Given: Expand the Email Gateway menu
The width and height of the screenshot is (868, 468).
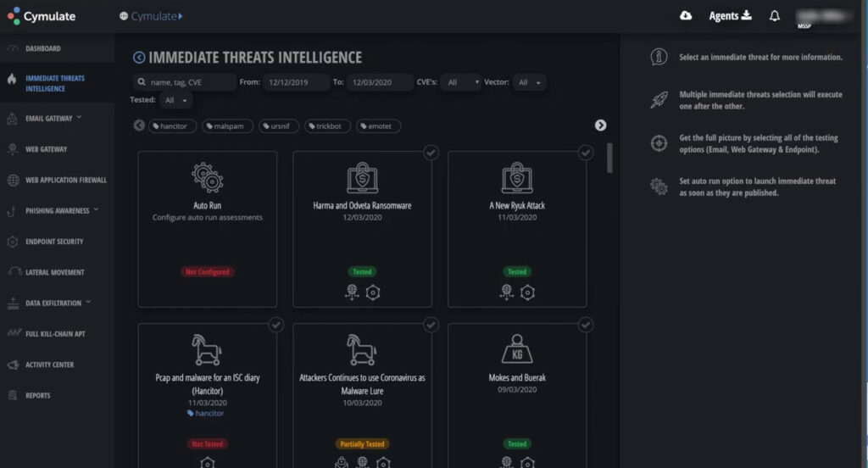Looking at the screenshot, I should 53,118.
